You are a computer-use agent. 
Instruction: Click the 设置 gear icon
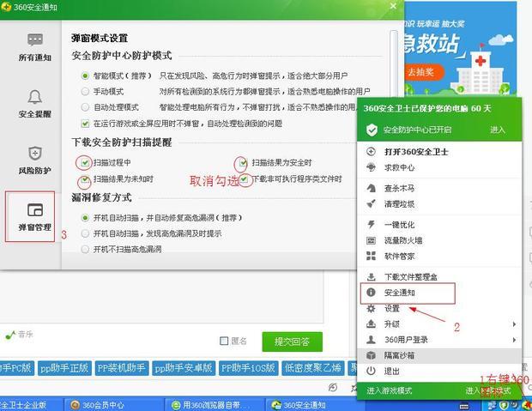(372, 308)
